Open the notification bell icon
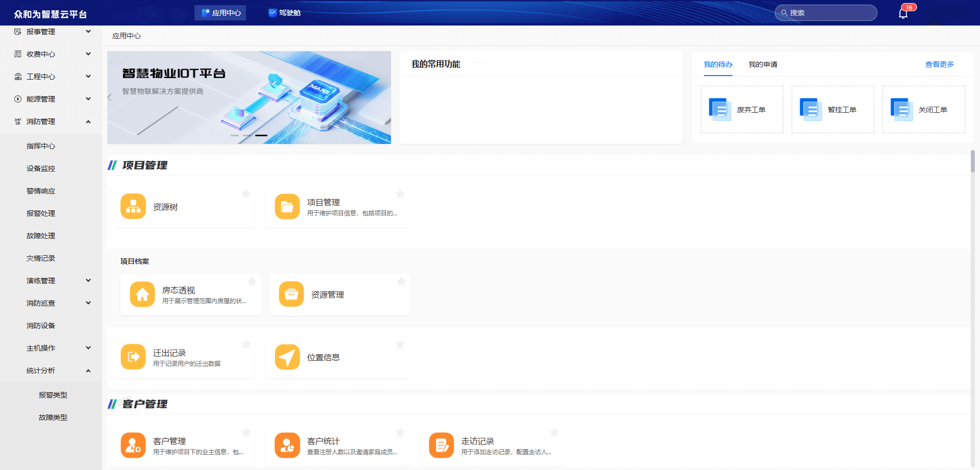The width and height of the screenshot is (980, 470). click(x=903, y=13)
